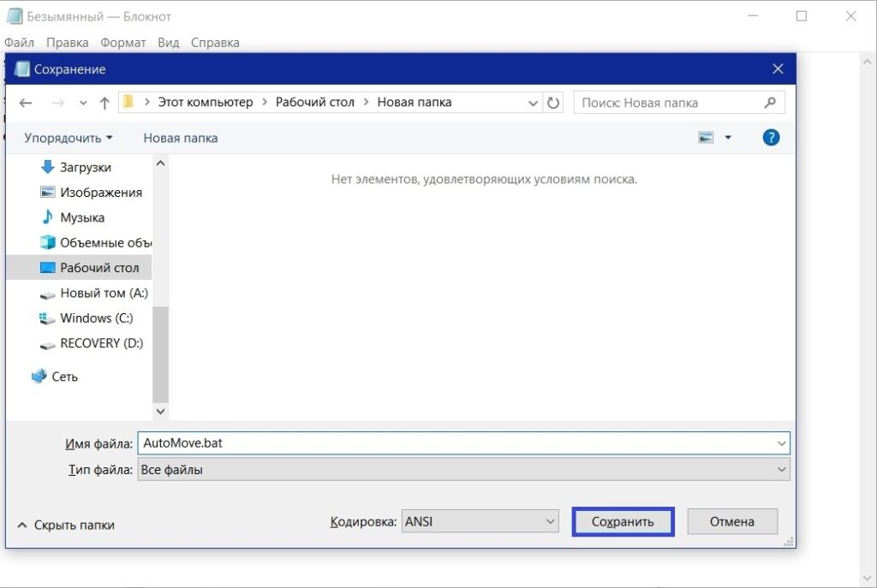Open drive 'Windows (C:)'
This screenshot has height=588, width=877.
coord(97,318)
